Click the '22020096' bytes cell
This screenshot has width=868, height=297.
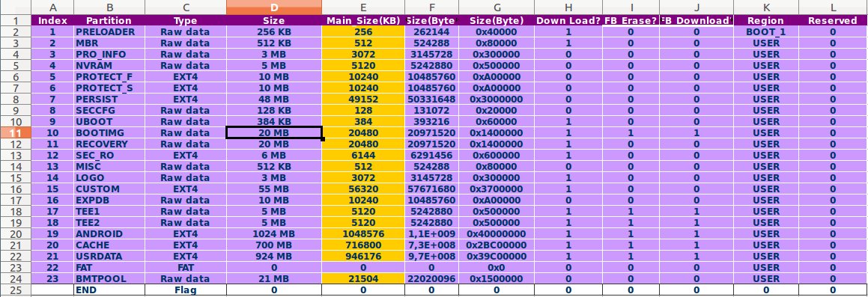[x=432, y=279]
